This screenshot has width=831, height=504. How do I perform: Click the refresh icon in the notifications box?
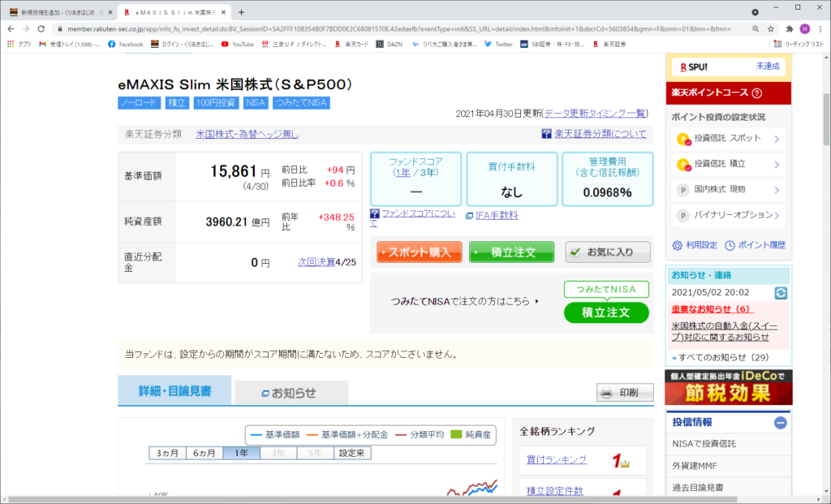pos(781,293)
